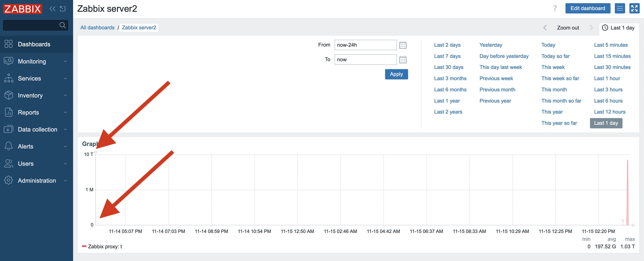
Task: Open the Alerts menu item
Action: [x=36, y=146]
